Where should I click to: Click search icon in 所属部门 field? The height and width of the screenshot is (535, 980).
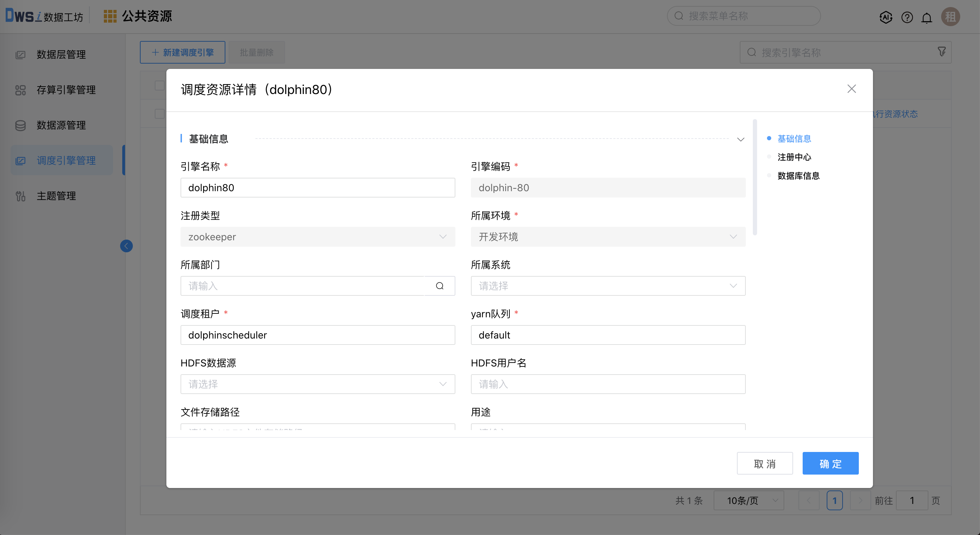pyautogui.click(x=439, y=286)
